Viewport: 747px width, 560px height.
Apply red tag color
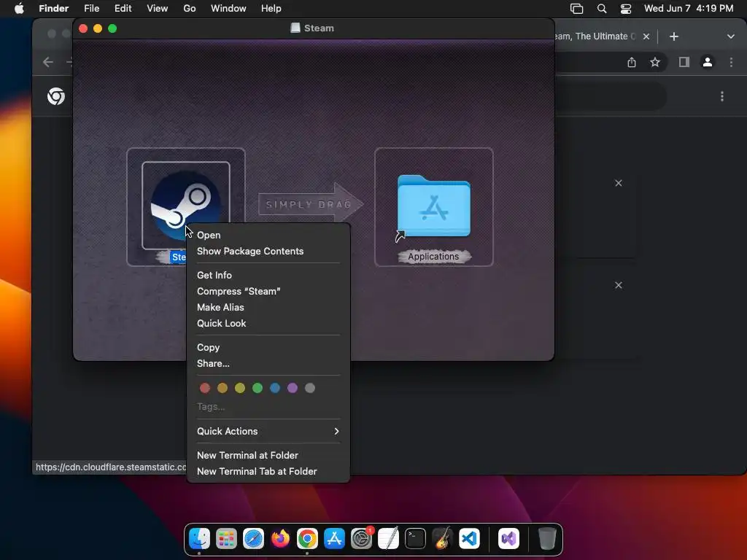205,388
